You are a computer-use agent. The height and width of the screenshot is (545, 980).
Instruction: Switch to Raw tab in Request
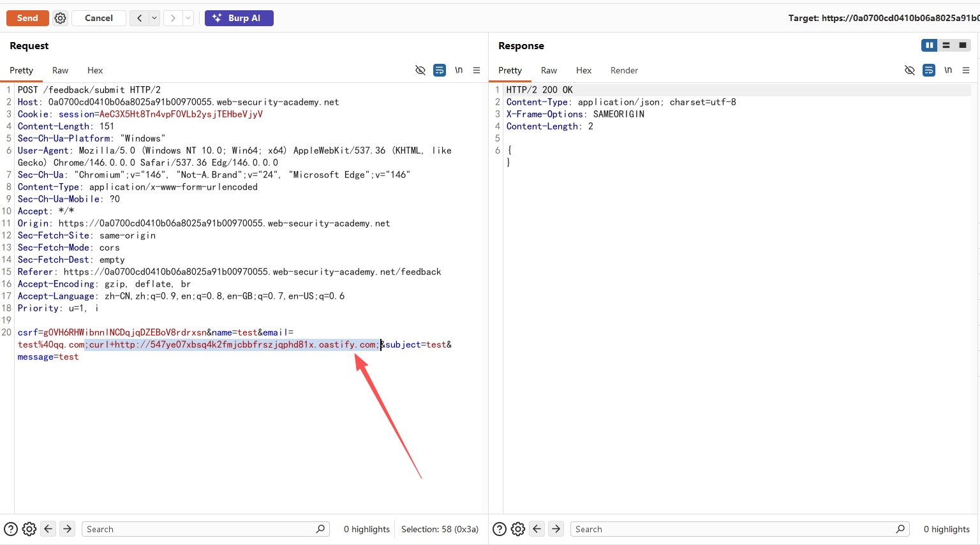pos(60,70)
